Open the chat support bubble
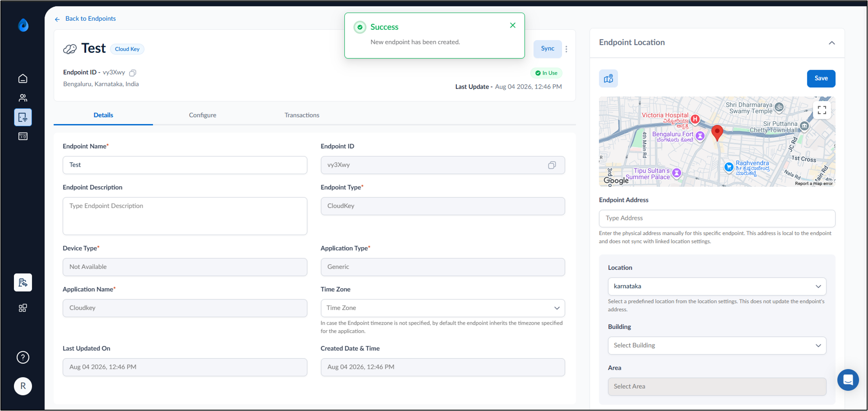 (848, 380)
